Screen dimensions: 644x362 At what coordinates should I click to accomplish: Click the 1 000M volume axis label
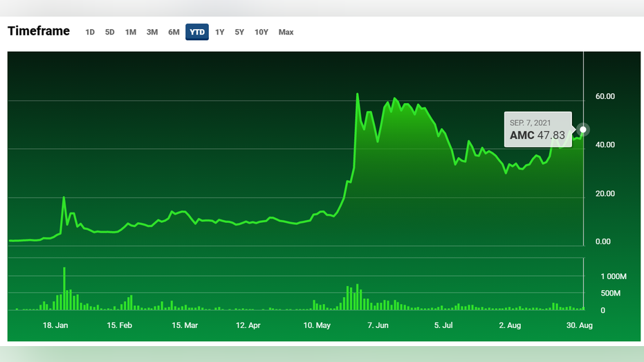(x=614, y=277)
